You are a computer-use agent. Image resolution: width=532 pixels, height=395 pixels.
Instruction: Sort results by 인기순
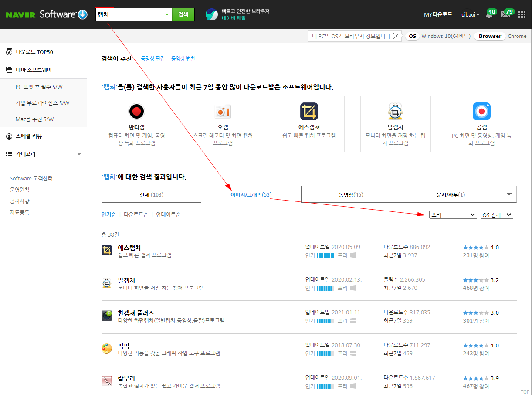108,215
